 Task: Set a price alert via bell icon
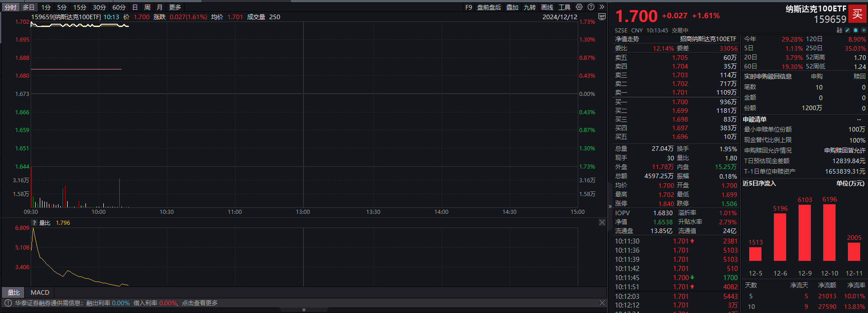856,30
